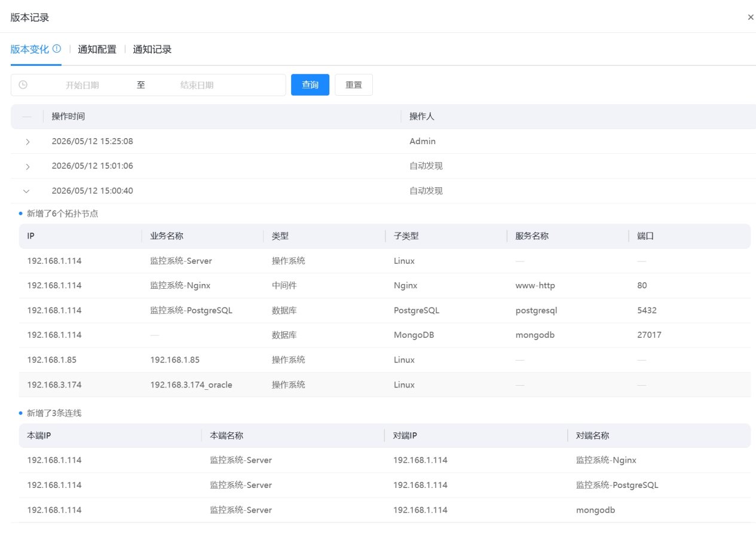Select the 192.168.1.85 IP cell
Viewport: 756px width, 537px height.
coord(52,360)
